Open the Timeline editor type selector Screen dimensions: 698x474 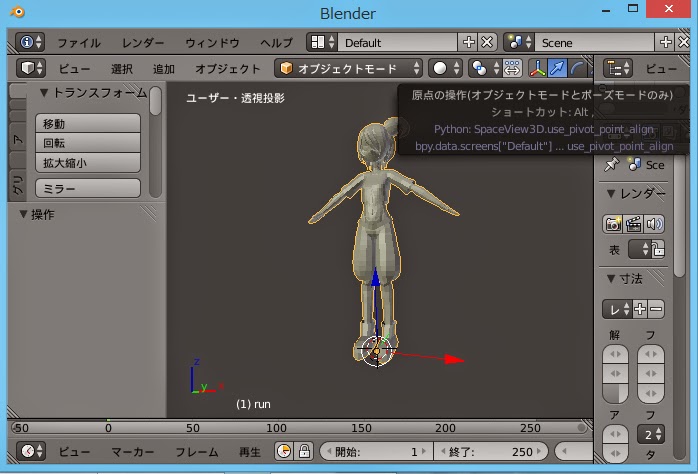click(31, 451)
